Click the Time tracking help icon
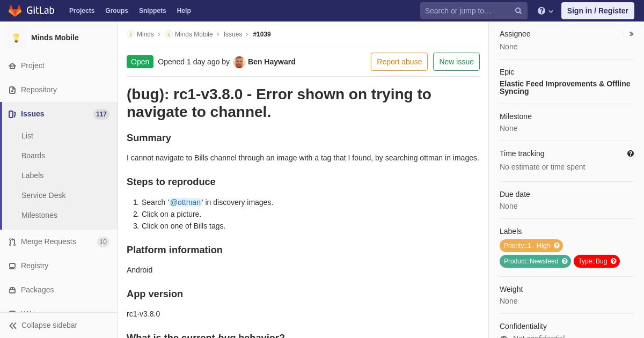 tap(631, 153)
